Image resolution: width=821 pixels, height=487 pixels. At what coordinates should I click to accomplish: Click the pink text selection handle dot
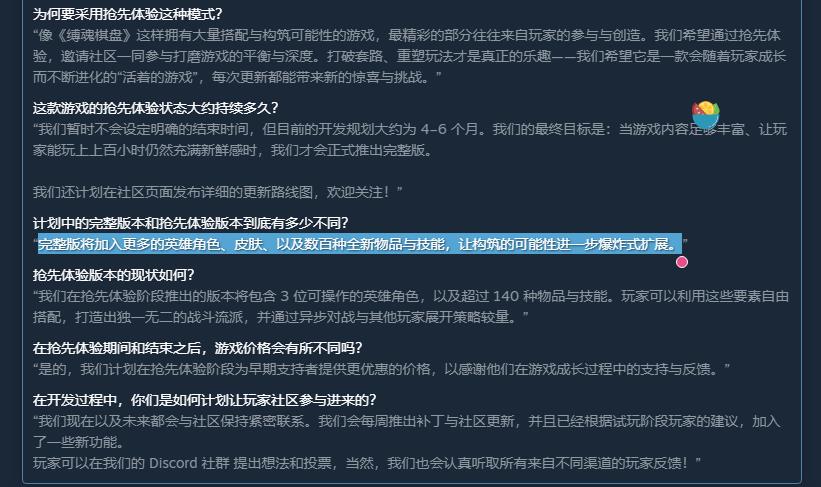[682, 262]
